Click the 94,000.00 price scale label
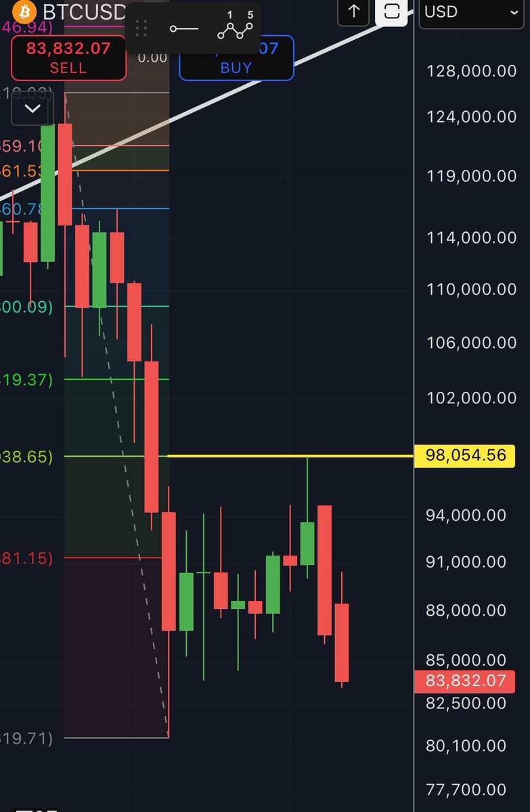This screenshot has height=812, width=530. tap(466, 516)
